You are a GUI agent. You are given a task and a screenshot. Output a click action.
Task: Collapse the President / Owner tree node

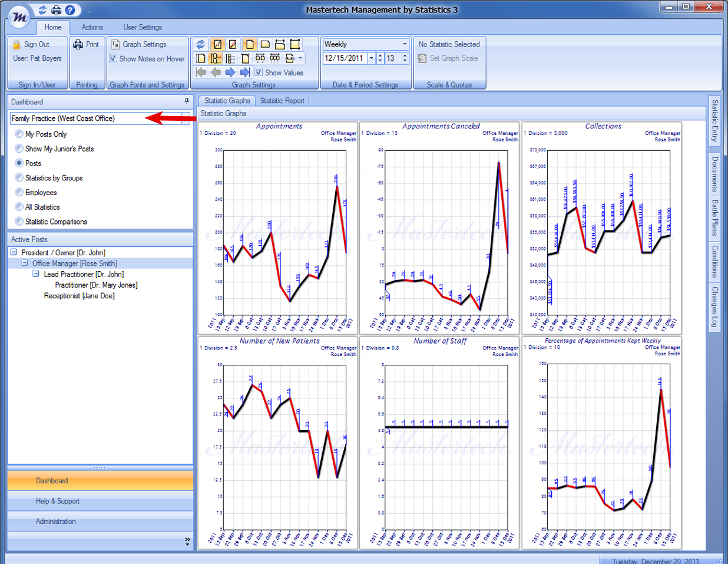coord(14,252)
